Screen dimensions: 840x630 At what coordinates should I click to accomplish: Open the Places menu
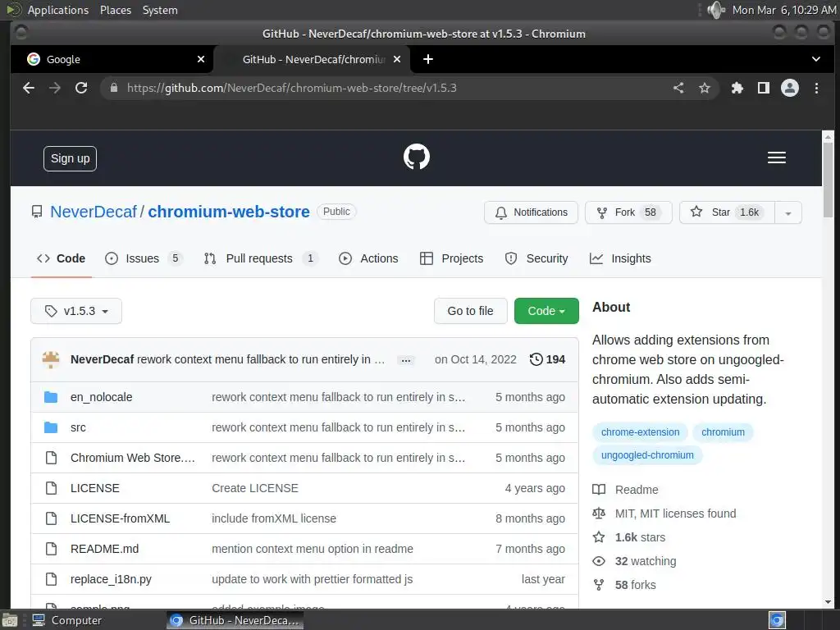[115, 10]
